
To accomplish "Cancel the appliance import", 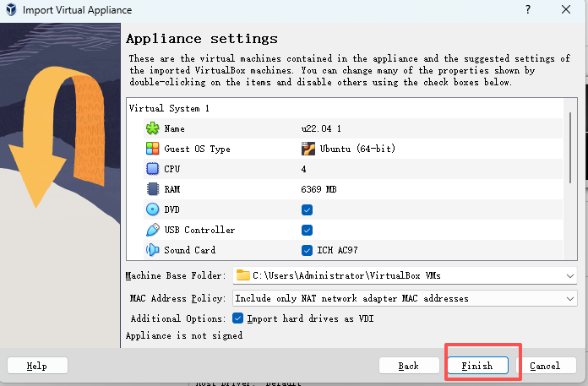I will click(x=545, y=366).
